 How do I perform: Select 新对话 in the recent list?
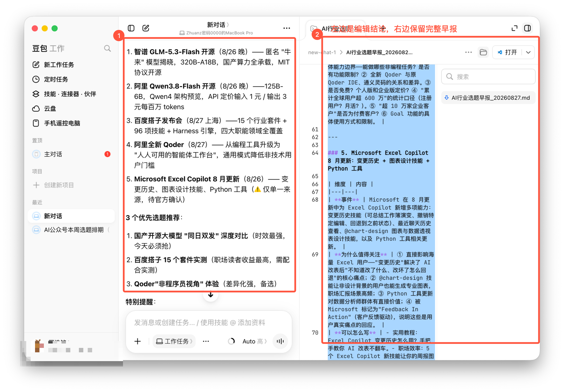pyautogui.click(x=71, y=216)
